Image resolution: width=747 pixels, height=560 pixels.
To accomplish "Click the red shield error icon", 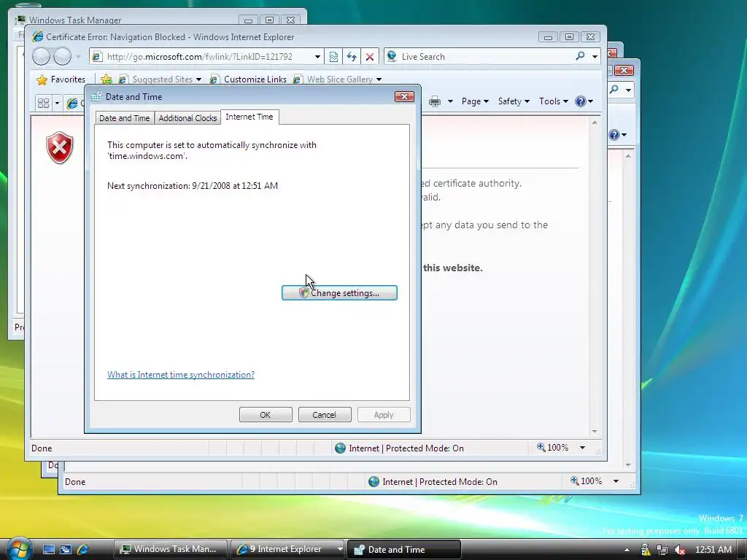I will [60, 147].
